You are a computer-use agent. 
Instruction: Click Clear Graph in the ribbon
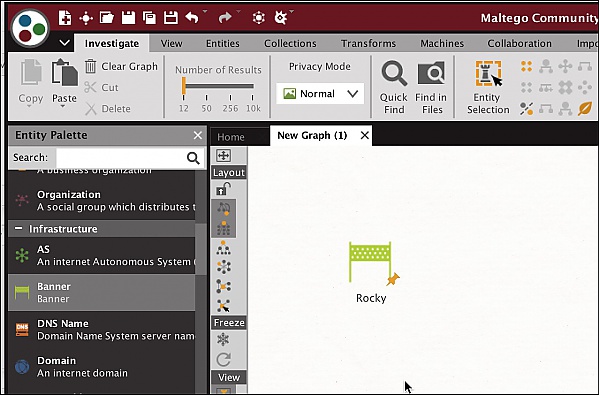[x=121, y=66]
